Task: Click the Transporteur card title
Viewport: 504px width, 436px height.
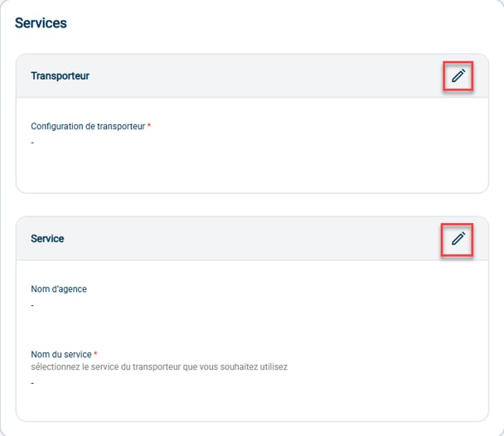Action: click(x=61, y=75)
